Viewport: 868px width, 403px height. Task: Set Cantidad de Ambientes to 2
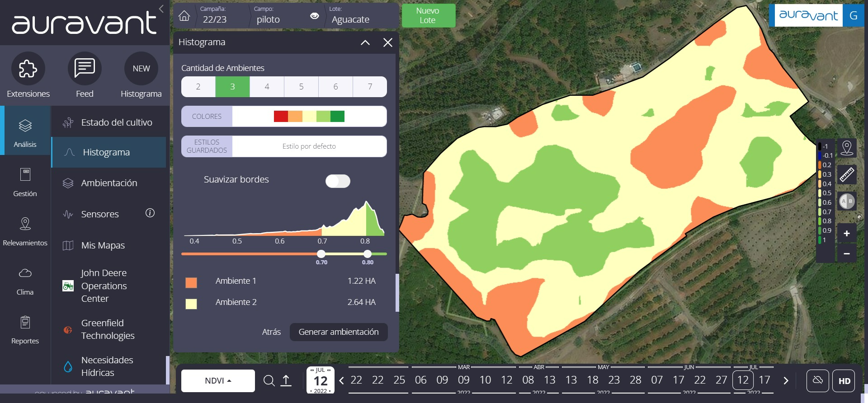(x=198, y=87)
